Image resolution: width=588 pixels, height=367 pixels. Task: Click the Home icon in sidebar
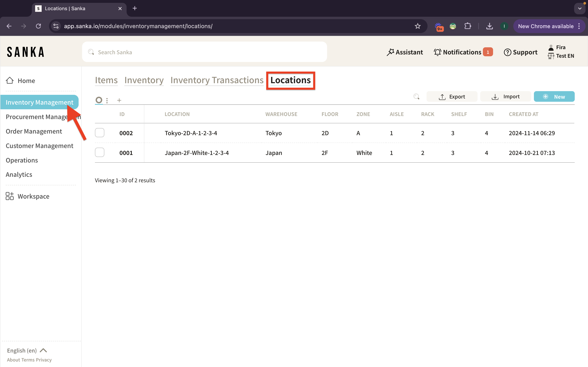(x=10, y=80)
